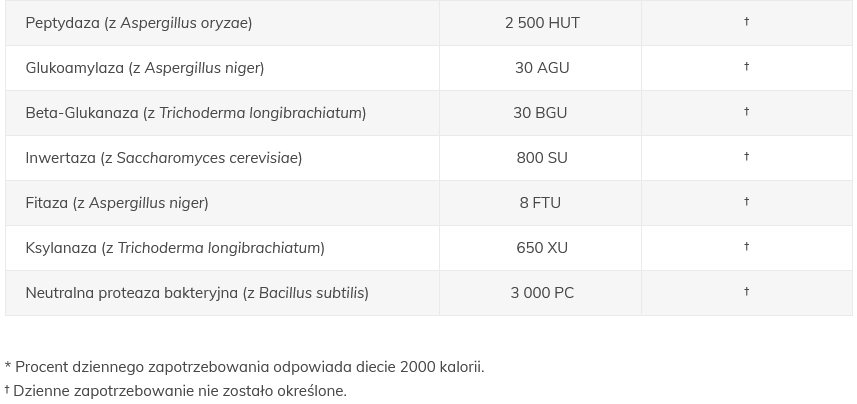Click the Glukoamylaza (z Aspergillus niger) text

click(x=144, y=68)
